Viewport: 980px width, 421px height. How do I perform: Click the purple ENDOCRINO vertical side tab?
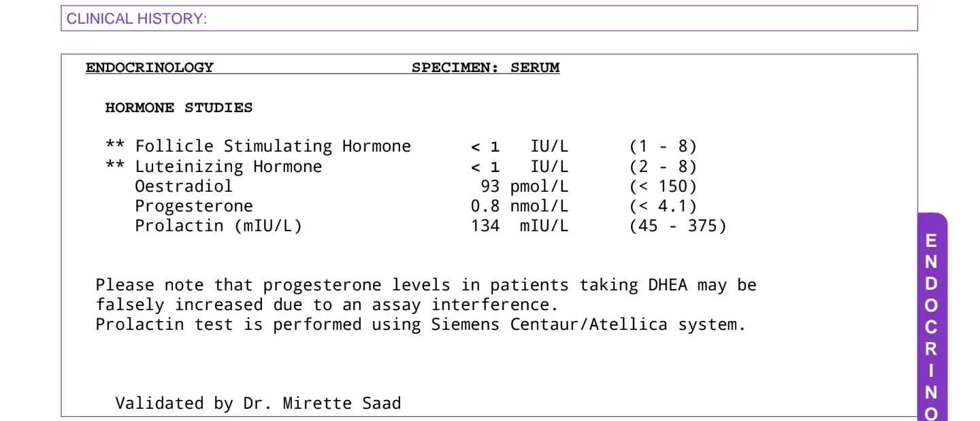(x=932, y=317)
